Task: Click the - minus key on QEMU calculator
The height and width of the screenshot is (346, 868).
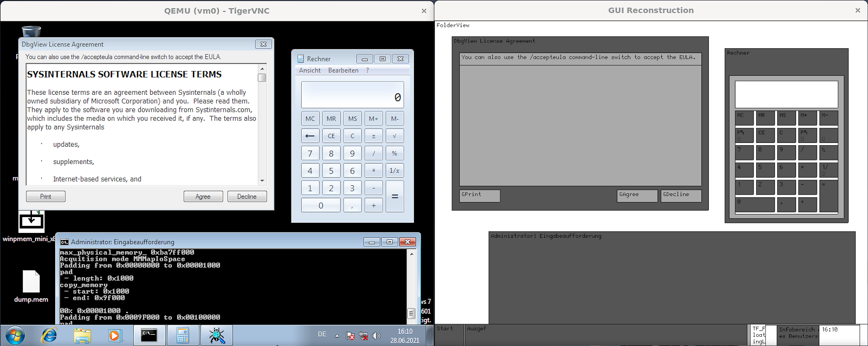Action: point(374,188)
